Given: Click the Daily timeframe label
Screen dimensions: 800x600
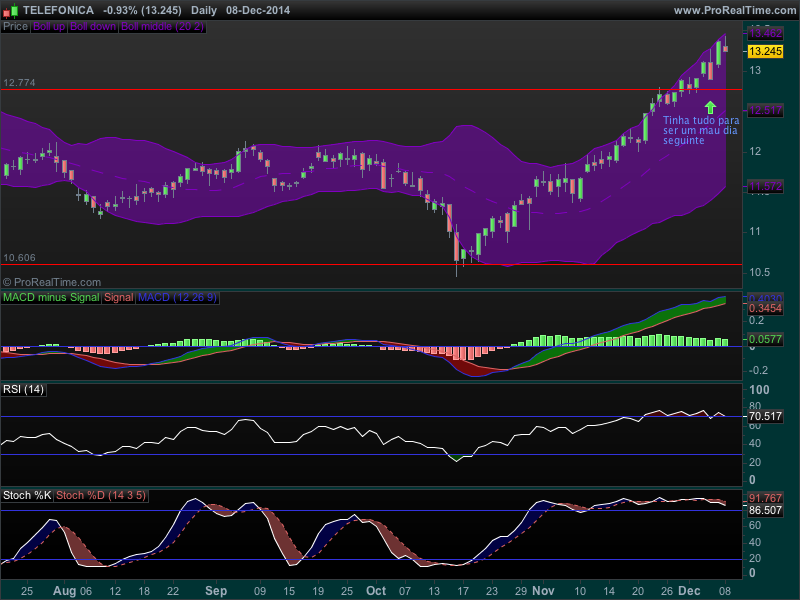Looking at the screenshot, I should point(204,10).
